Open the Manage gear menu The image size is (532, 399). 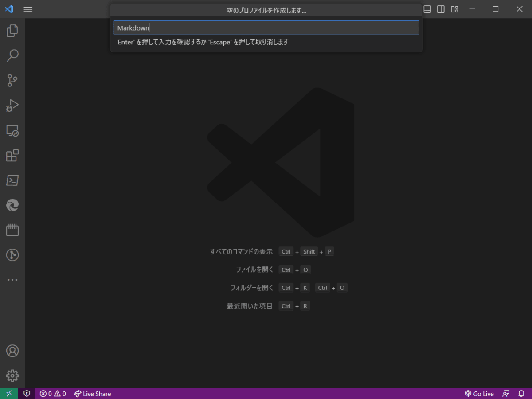(x=12, y=376)
